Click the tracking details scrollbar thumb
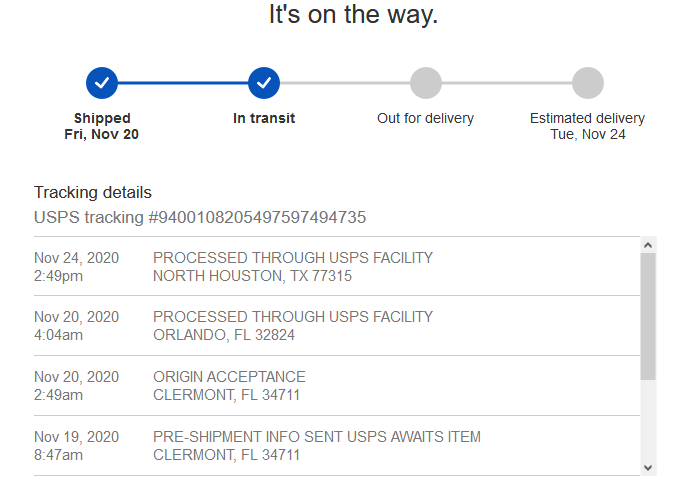This screenshot has height=497, width=674. (648, 316)
